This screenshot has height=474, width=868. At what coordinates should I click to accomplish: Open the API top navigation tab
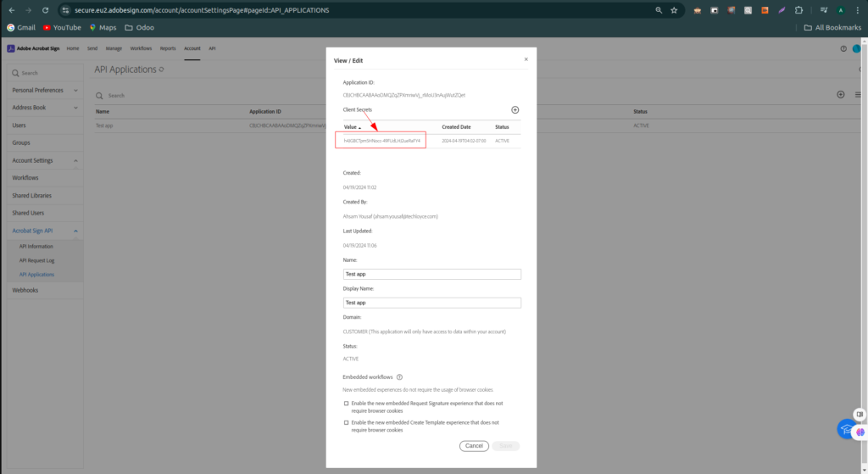(x=212, y=48)
